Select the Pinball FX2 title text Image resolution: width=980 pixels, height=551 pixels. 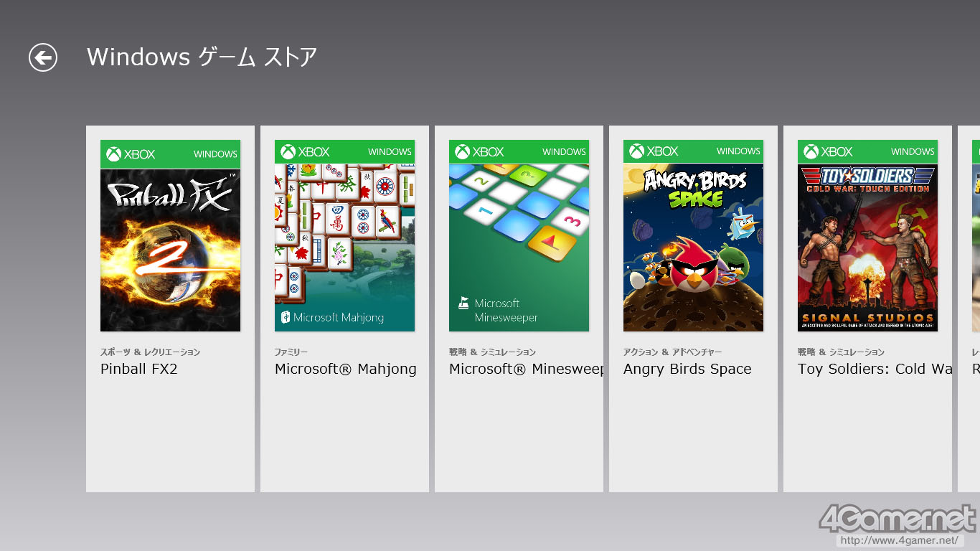point(139,369)
